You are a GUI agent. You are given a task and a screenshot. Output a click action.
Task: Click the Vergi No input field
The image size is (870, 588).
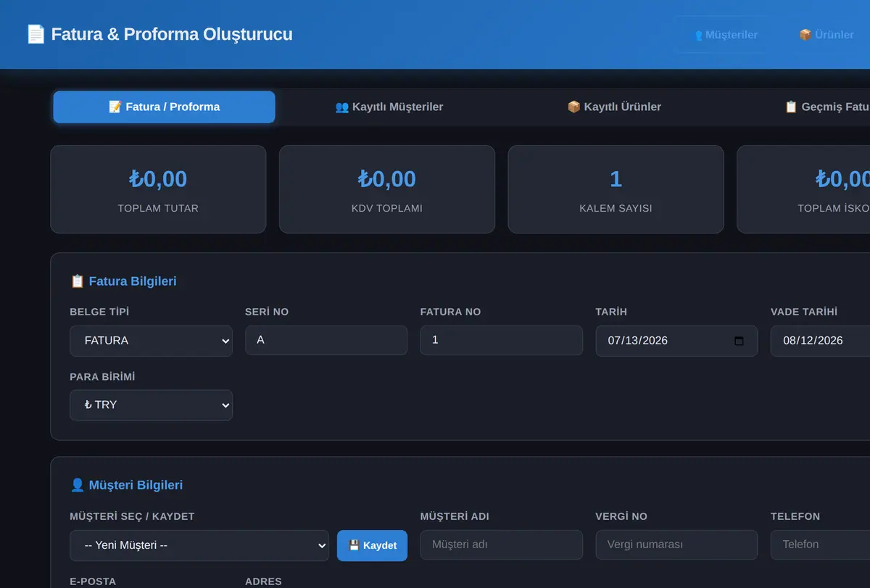click(x=676, y=544)
